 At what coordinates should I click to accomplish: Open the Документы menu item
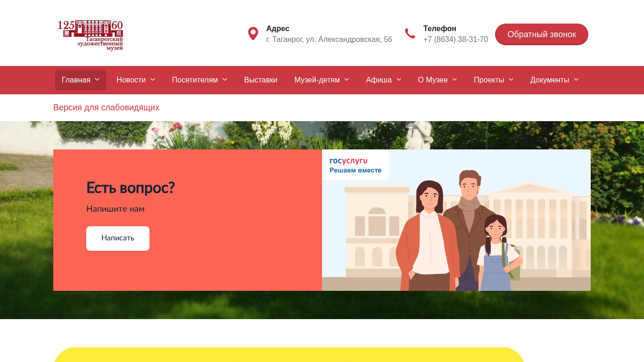[550, 80]
